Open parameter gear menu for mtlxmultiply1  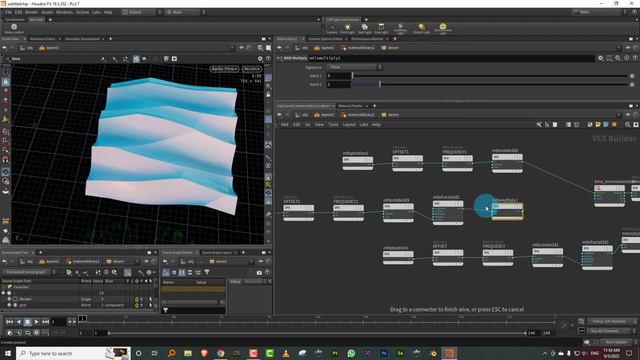tap(600, 58)
